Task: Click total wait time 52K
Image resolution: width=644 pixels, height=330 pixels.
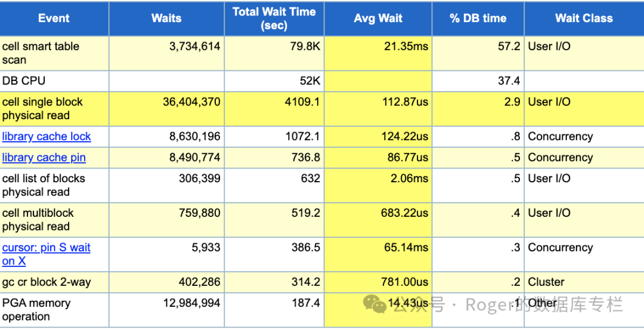Action: (310, 81)
